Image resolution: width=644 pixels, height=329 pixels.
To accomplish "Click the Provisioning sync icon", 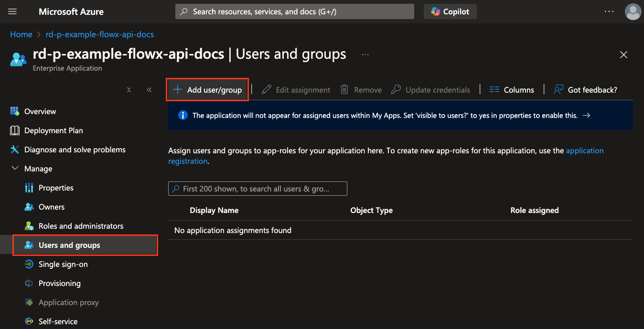I will click(29, 283).
